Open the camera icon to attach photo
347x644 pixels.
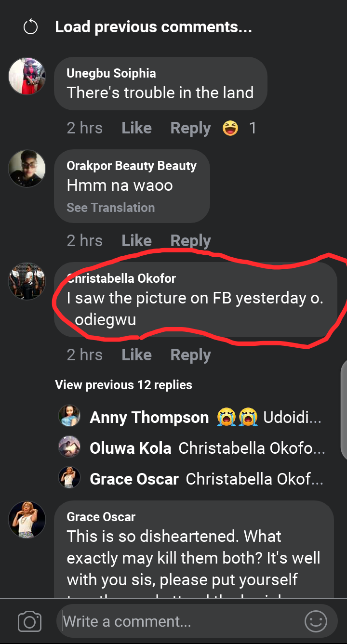pos(29,622)
